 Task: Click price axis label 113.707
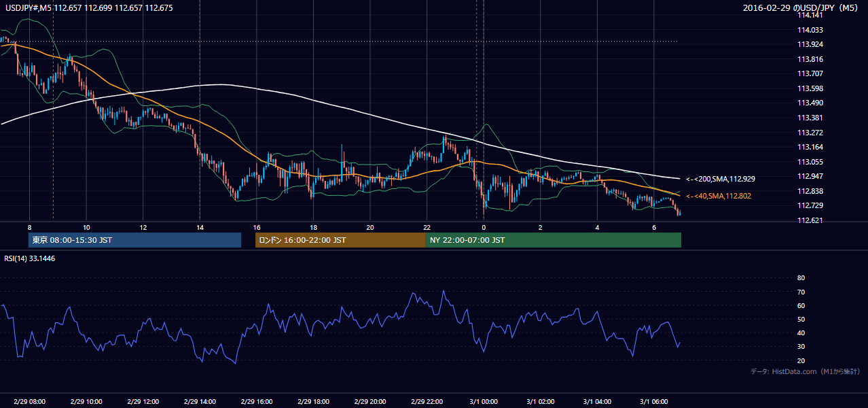810,73
